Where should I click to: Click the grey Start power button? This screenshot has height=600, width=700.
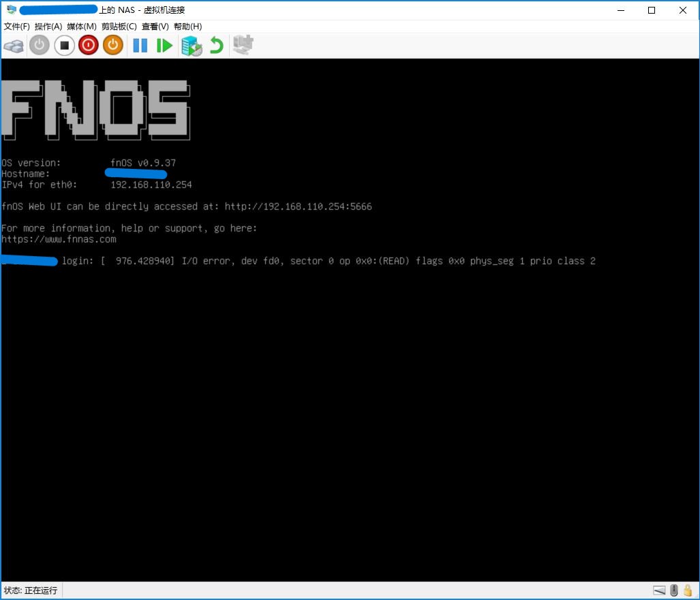[40, 46]
